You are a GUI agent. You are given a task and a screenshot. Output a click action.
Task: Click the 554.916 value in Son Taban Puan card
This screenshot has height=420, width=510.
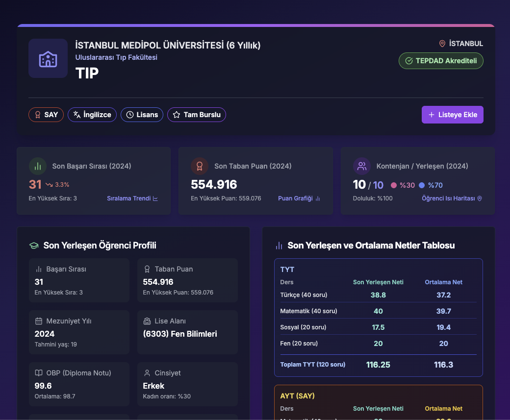point(214,185)
